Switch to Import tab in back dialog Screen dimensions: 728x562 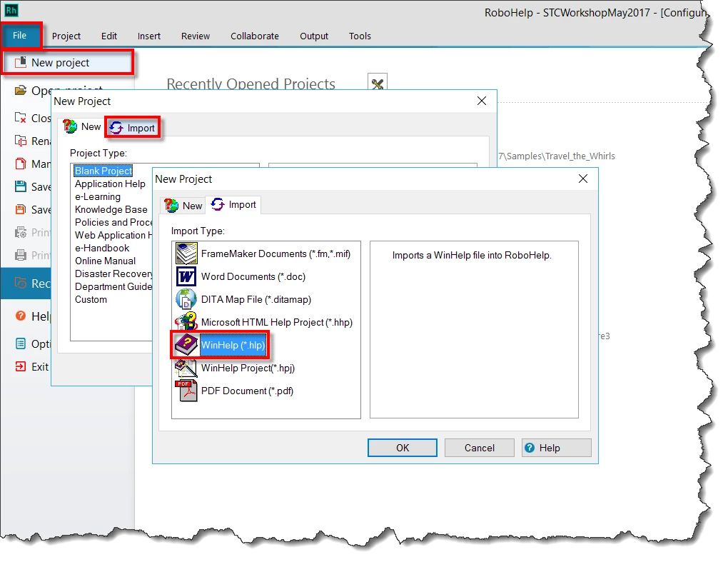click(132, 128)
